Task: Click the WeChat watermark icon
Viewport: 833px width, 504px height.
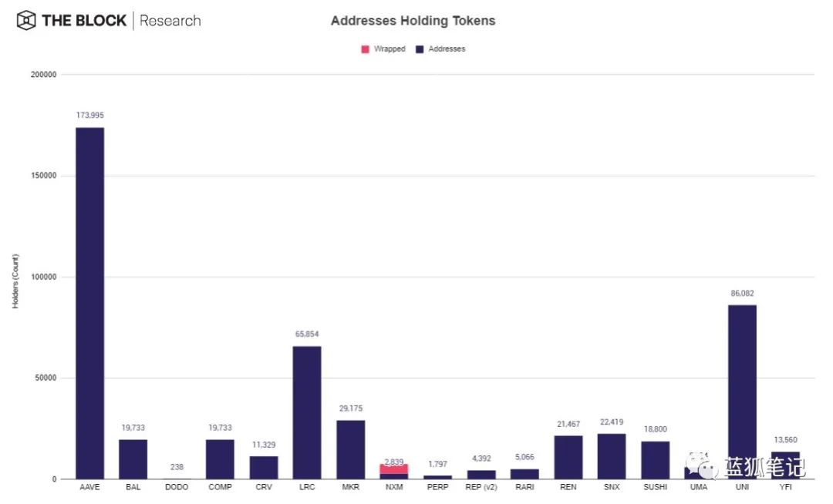Action: coord(701,466)
